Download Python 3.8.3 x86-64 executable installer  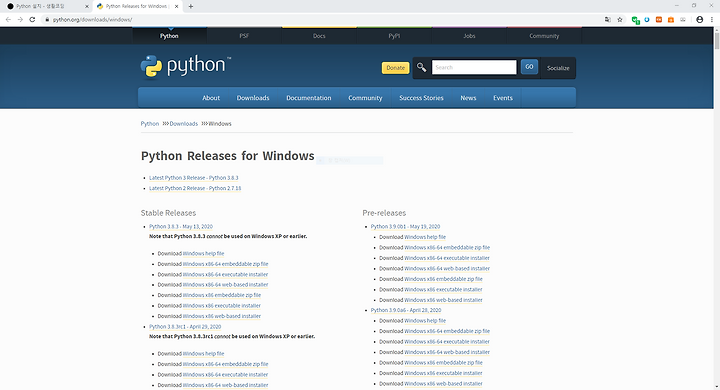pyautogui.click(x=225, y=275)
